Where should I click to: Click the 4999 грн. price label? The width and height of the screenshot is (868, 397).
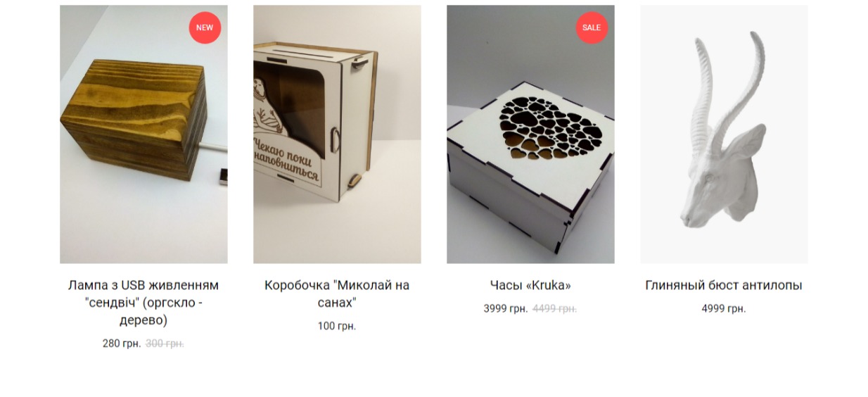tap(724, 308)
